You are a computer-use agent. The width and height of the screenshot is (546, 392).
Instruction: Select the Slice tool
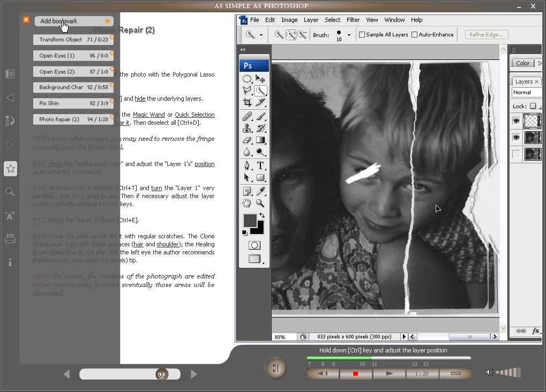pyautogui.click(x=260, y=102)
